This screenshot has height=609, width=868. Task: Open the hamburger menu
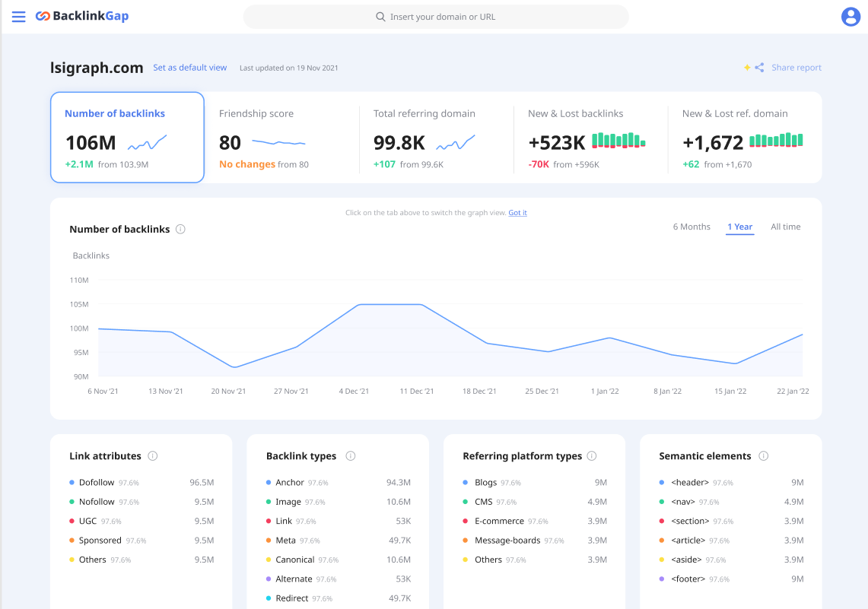click(x=18, y=17)
